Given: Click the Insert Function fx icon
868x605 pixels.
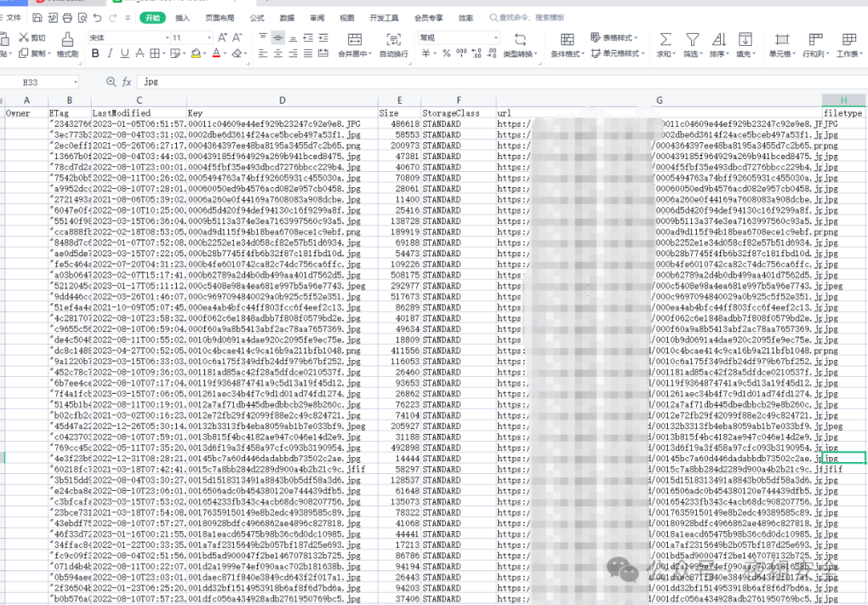Looking at the screenshot, I should [126, 82].
